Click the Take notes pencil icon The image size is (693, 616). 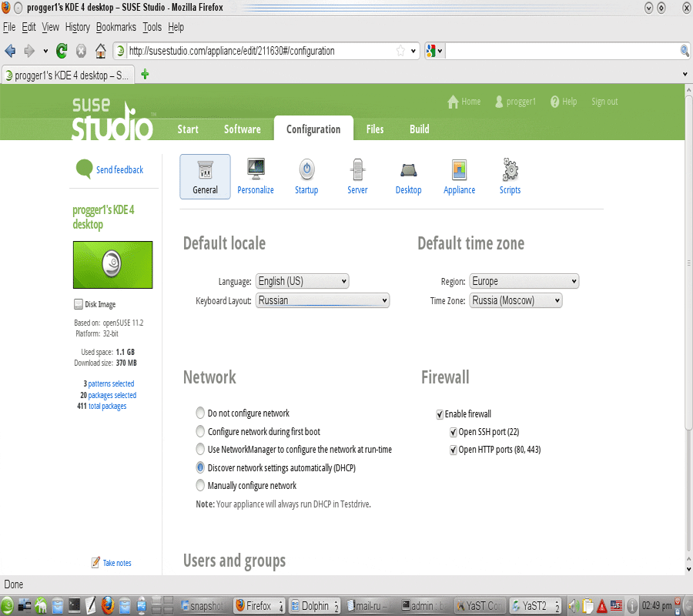95,562
